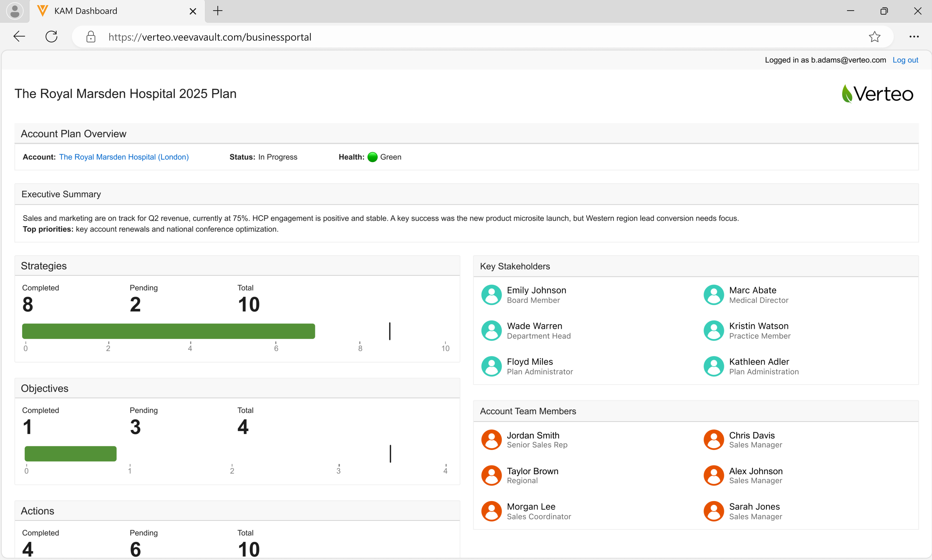
Task: Click the browser refresh icon
Action: click(51, 37)
